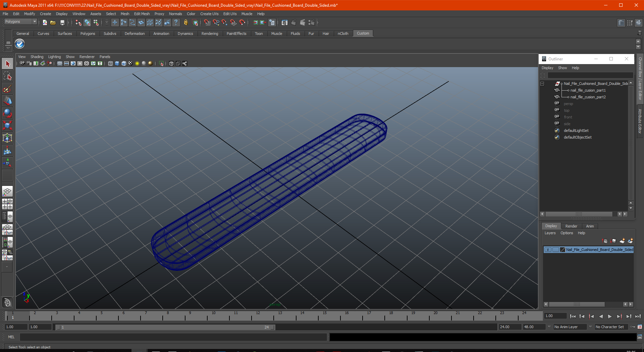The width and height of the screenshot is (644, 352).
Task: Expand the selection mask options arrow
Action: pyautogui.click(x=107, y=22)
